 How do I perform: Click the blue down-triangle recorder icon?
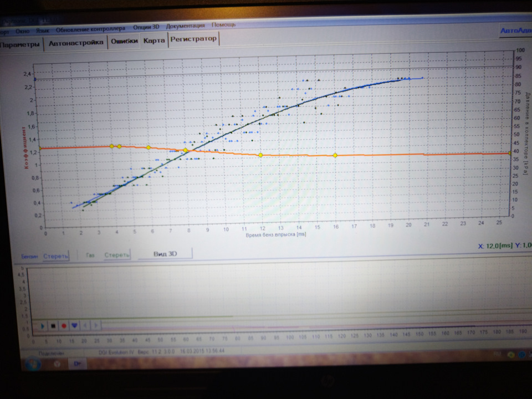[74, 326]
